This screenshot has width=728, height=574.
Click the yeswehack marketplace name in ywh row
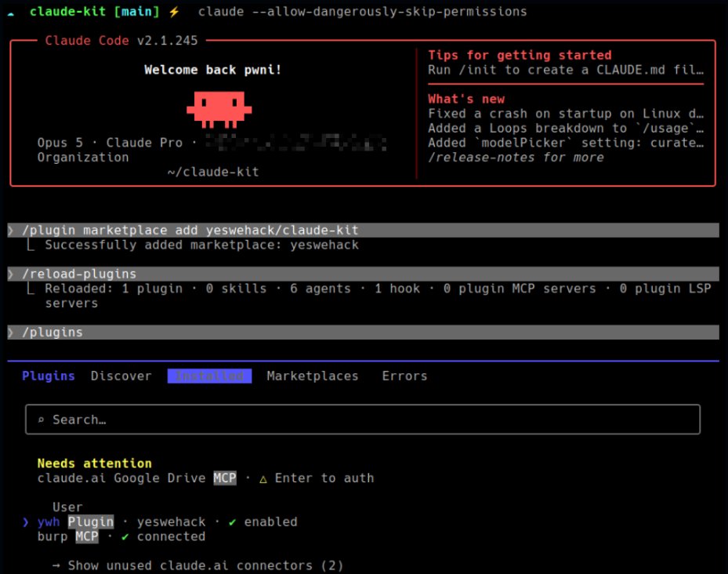171,522
